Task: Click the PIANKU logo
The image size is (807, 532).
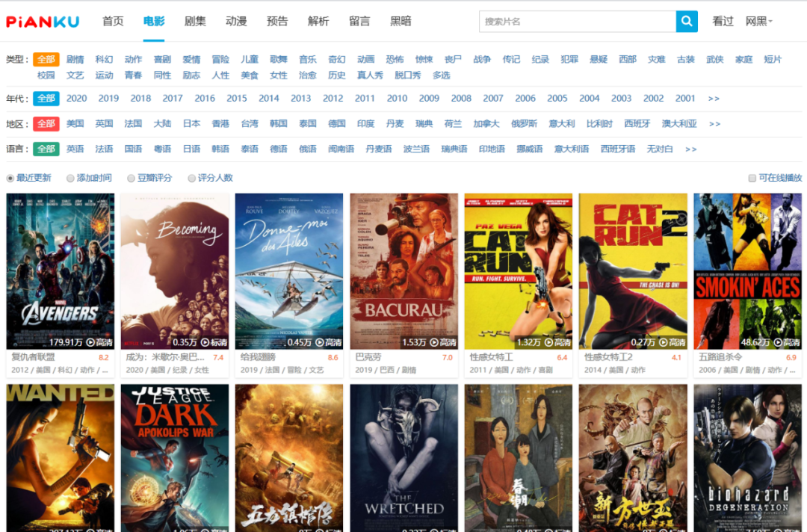Action: pos(43,22)
